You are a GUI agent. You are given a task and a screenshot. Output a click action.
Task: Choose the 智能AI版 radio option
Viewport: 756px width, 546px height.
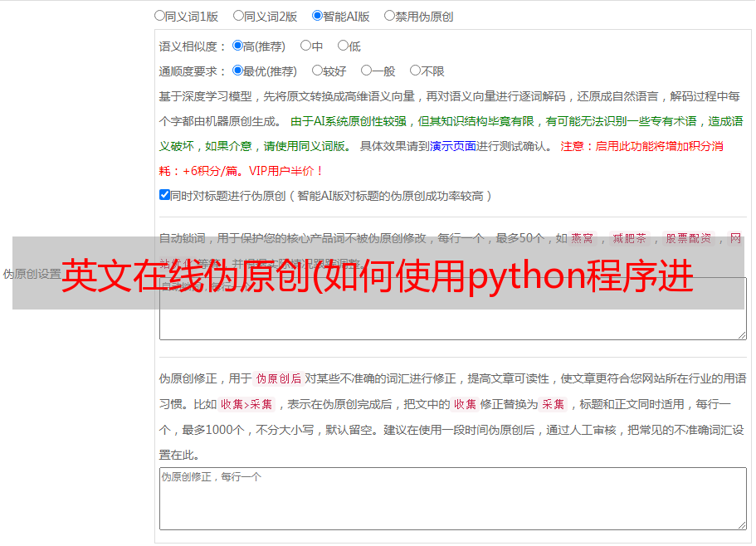tap(317, 16)
